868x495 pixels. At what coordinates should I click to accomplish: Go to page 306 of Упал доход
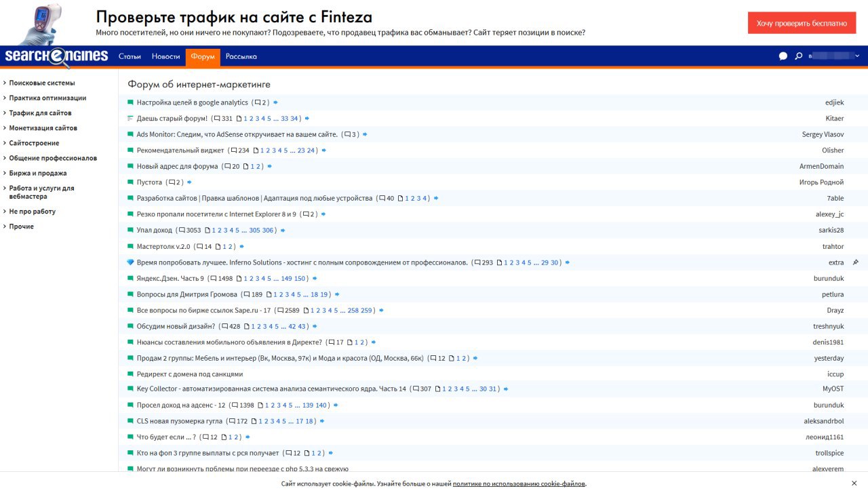(x=268, y=231)
